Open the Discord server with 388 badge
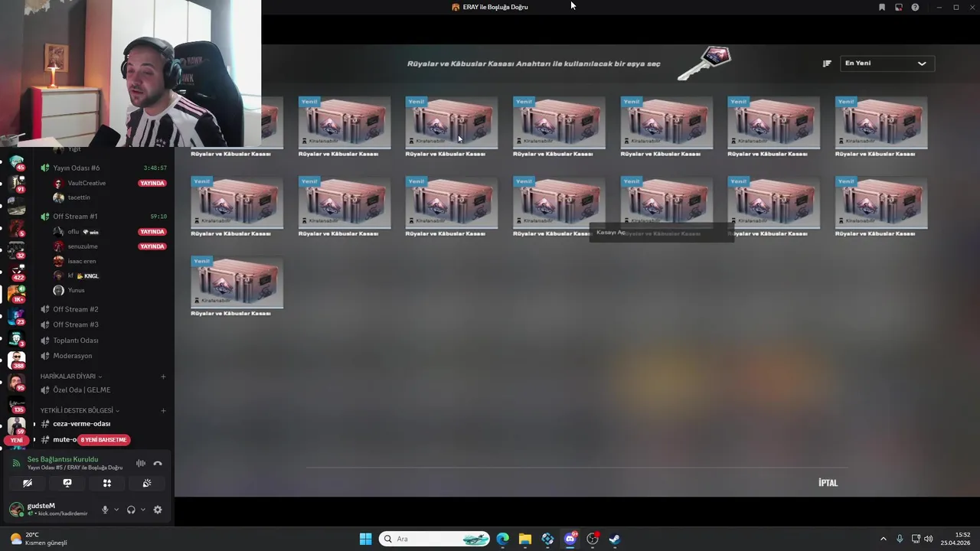 point(17,359)
